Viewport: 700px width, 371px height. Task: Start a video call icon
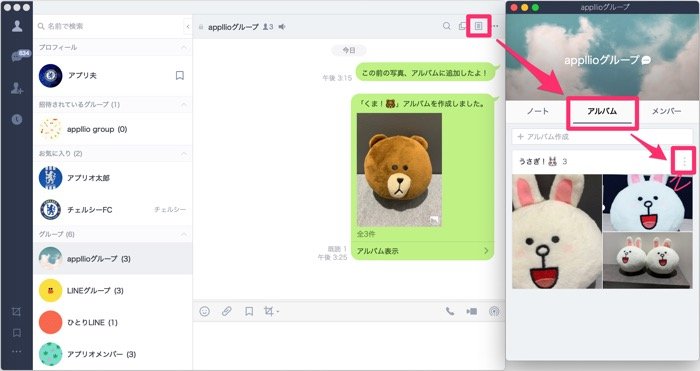tap(471, 311)
